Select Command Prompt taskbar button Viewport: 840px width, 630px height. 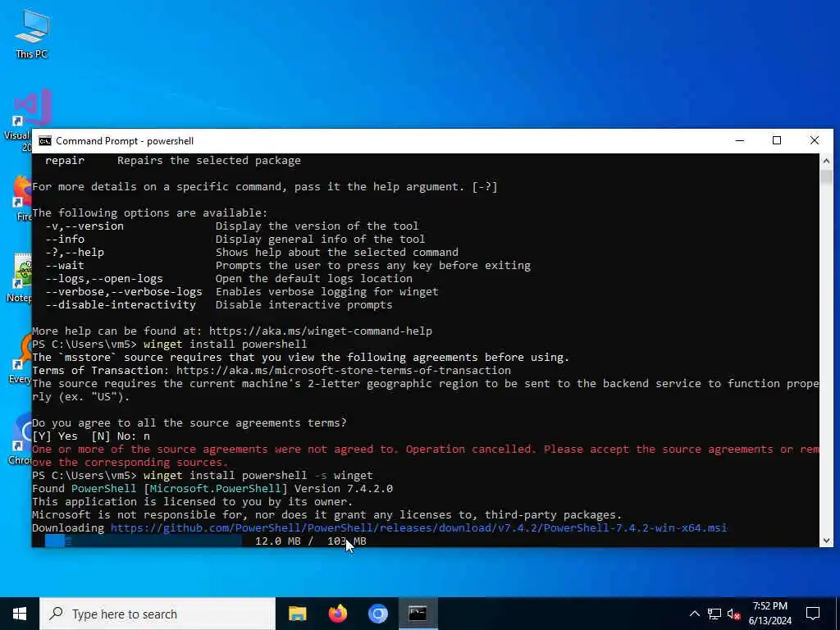[x=418, y=614]
